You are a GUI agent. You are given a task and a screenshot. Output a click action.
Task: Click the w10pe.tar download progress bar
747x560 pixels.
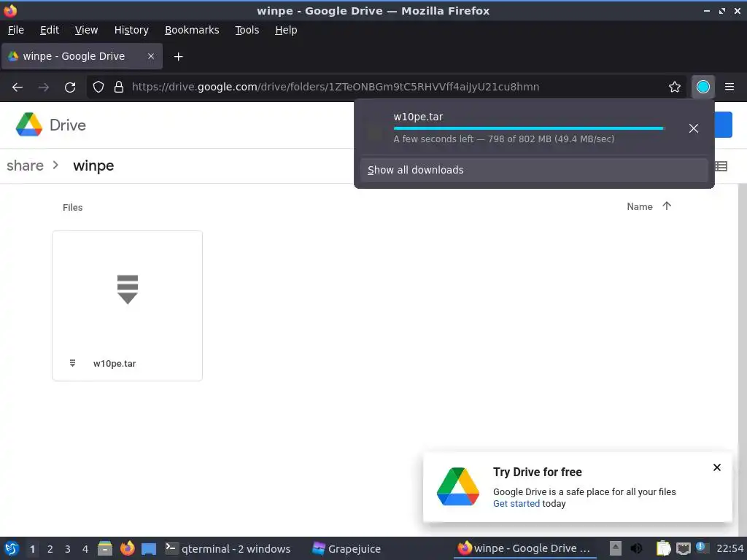pyautogui.click(x=528, y=128)
